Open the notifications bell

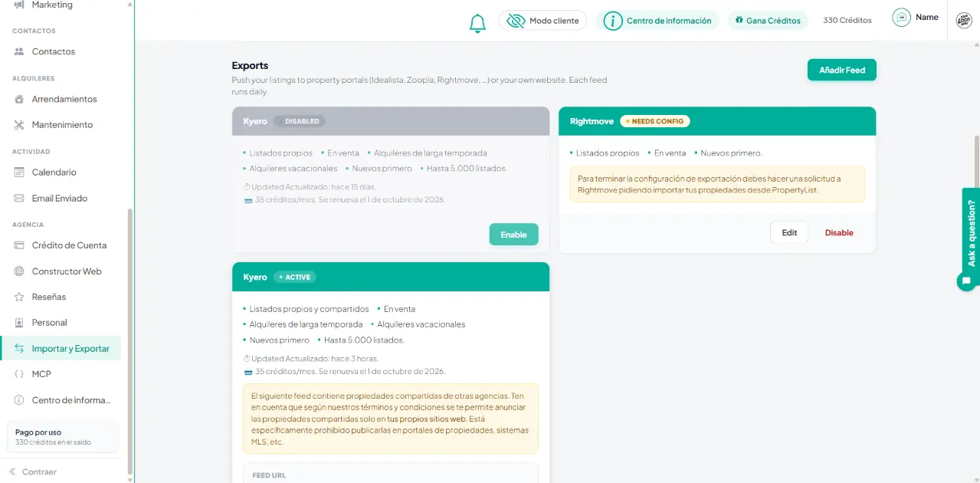477,23
